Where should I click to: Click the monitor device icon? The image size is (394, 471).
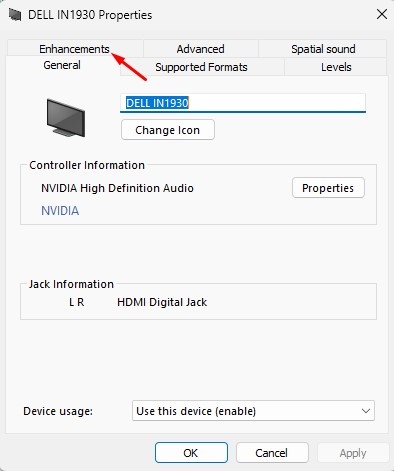pyautogui.click(x=66, y=118)
